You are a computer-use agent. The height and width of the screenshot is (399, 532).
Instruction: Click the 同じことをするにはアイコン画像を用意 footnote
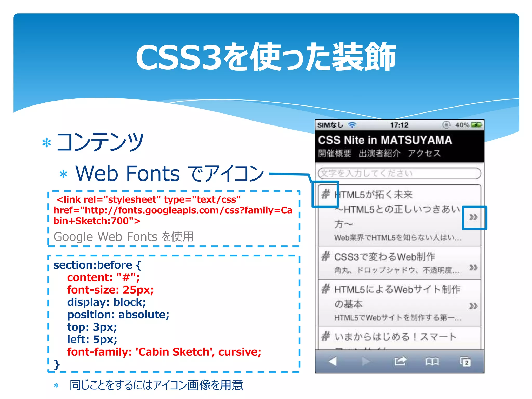(x=156, y=385)
